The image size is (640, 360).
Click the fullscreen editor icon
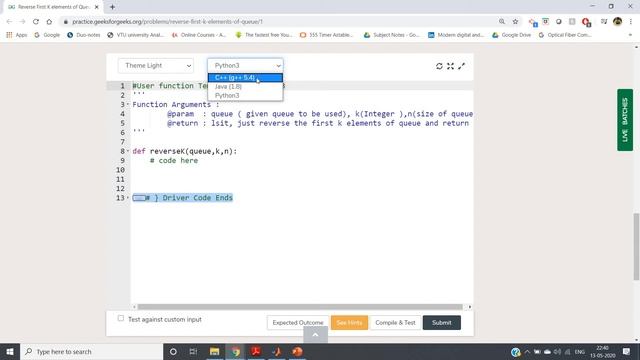coord(450,66)
